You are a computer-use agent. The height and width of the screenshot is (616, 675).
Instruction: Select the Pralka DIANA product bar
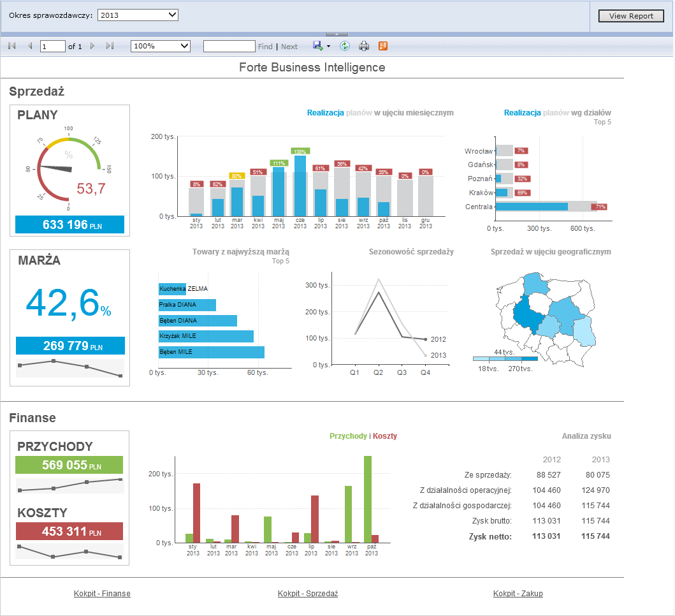pos(187,305)
